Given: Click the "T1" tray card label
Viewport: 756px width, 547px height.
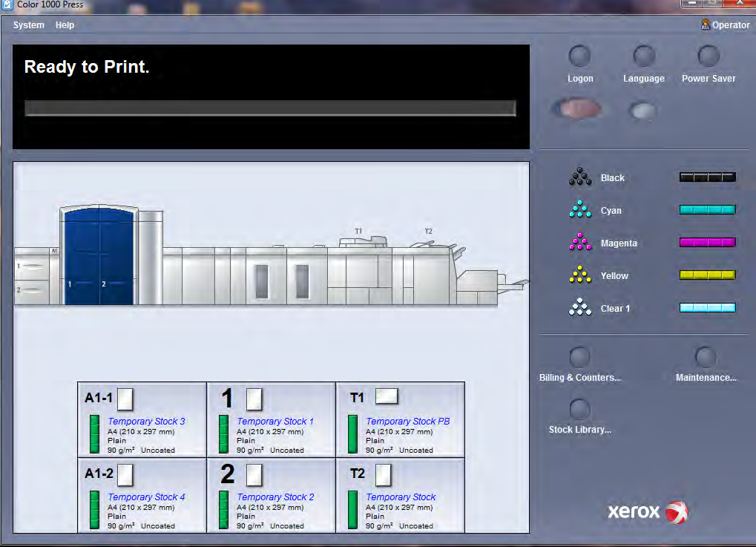Looking at the screenshot, I should (x=357, y=398).
